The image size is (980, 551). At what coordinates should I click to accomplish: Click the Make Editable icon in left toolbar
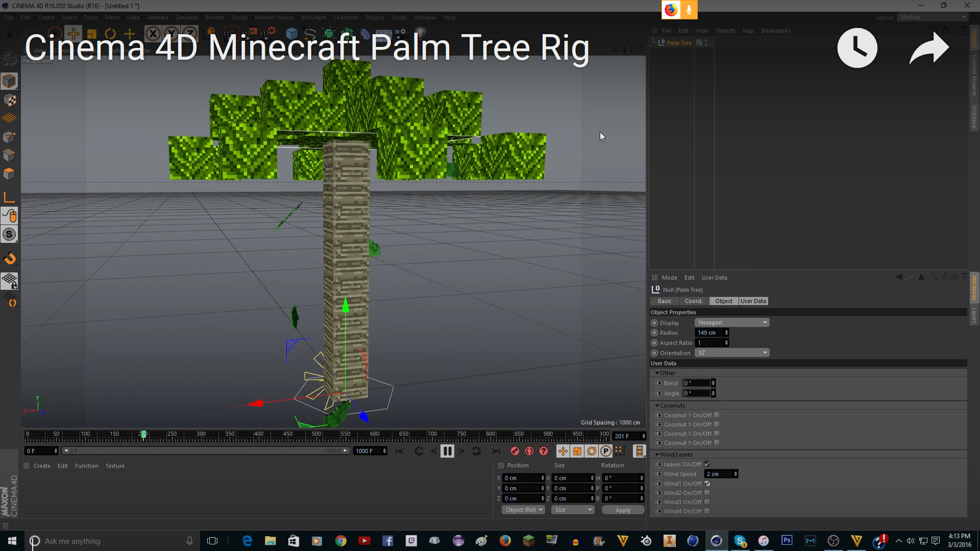pyautogui.click(x=9, y=59)
